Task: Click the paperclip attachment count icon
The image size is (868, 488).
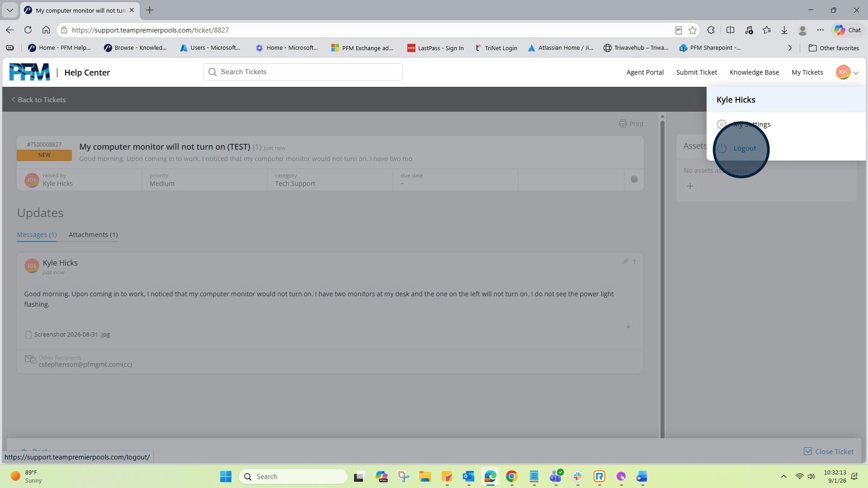Action: coord(625,261)
